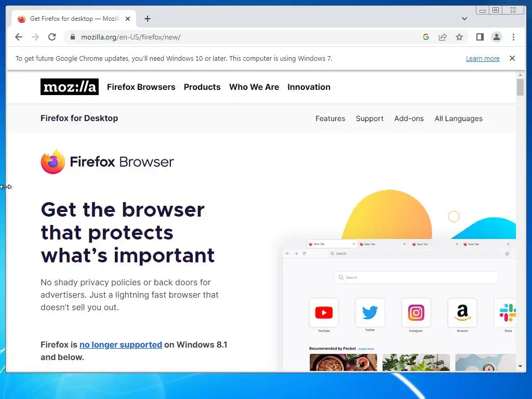Close the Get Firefox for desktop tab
The width and height of the screenshot is (532, 399).
click(x=128, y=19)
